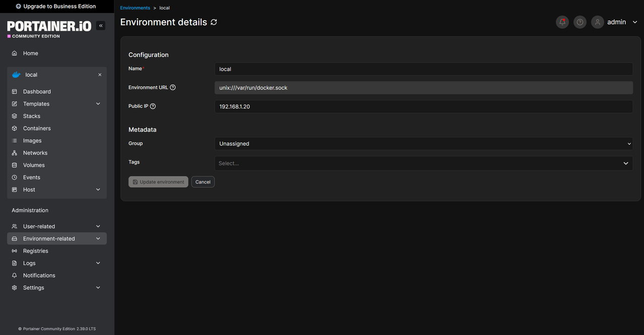The height and width of the screenshot is (335, 644).
Task: Collapse the Environment-related chevron
Action: pos(98,238)
